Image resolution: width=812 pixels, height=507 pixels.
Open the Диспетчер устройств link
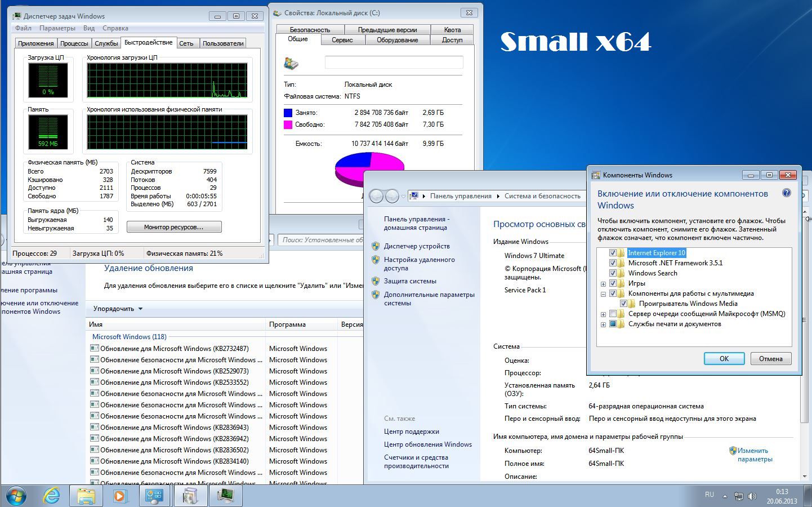point(417,246)
